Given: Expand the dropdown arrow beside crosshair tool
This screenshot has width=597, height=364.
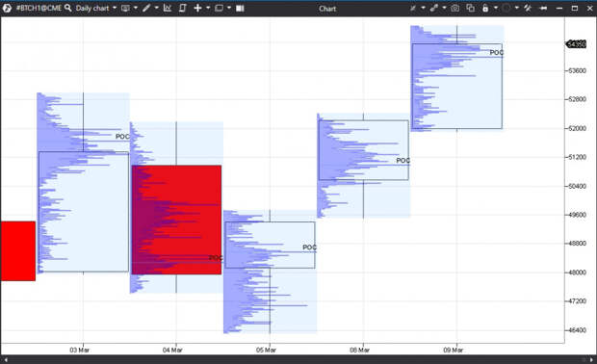Looking at the screenshot, I should coord(208,8).
